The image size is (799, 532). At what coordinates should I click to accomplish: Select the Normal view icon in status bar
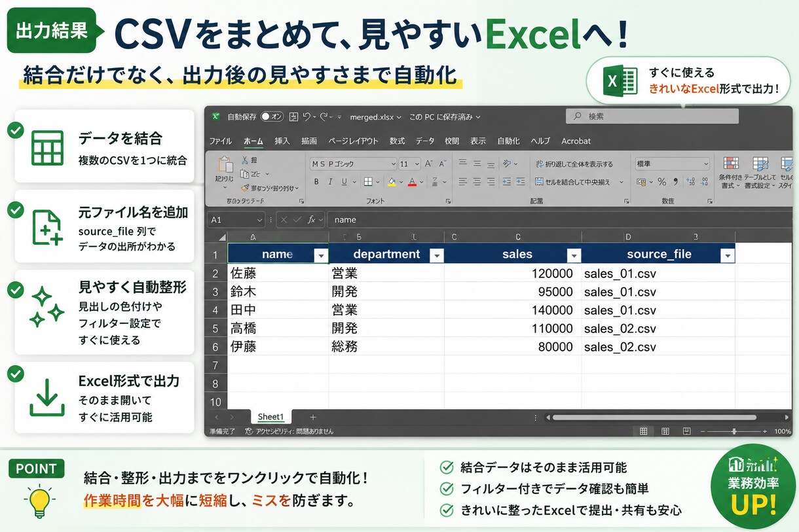[x=643, y=431]
